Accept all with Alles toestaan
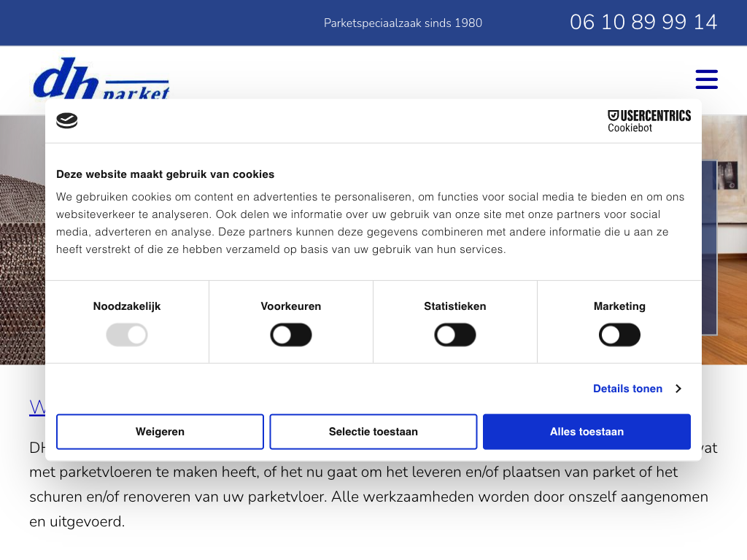This screenshot has height=560, width=747. pyautogui.click(x=587, y=432)
